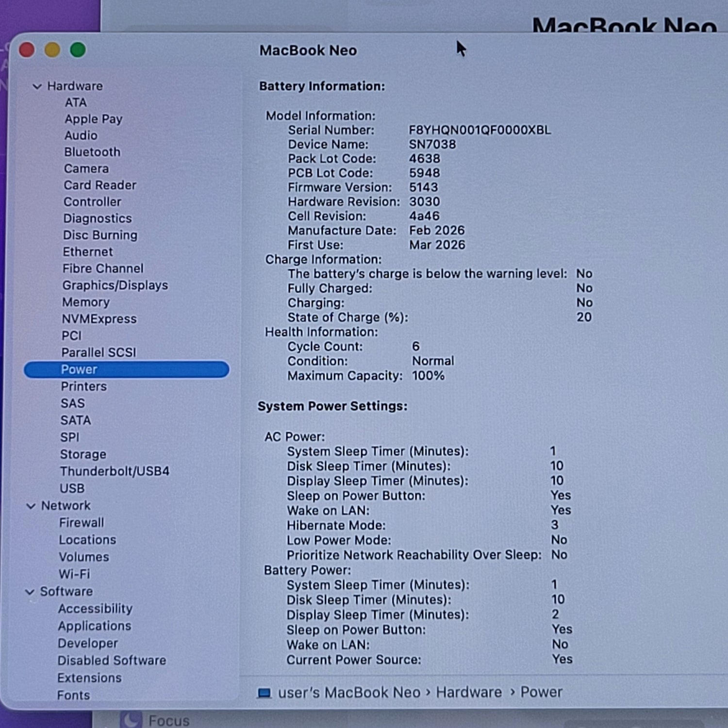View Storage information
Viewport: 728px width, 728px height.
[83, 455]
